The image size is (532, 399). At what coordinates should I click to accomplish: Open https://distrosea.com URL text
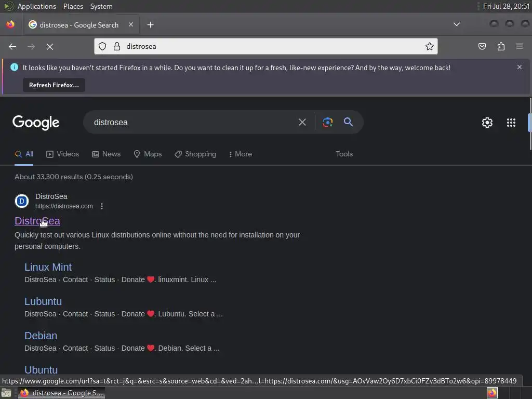point(64,206)
